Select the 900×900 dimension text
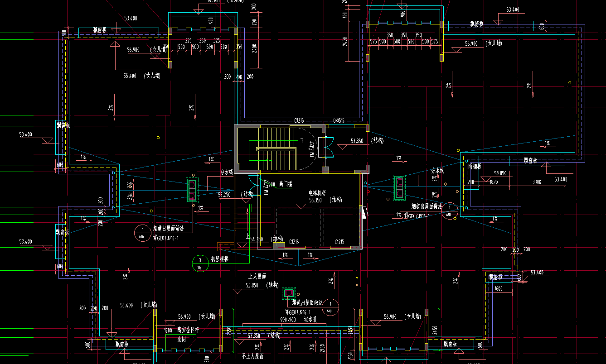 289,319
